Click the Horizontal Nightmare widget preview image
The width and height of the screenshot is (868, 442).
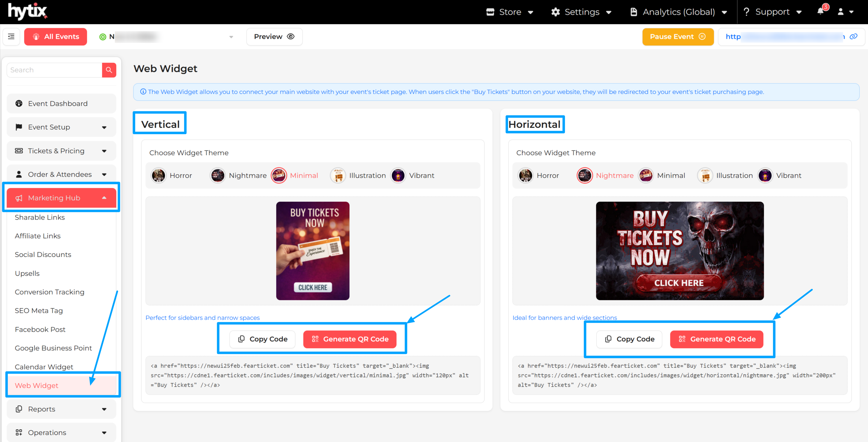pyautogui.click(x=679, y=251)
